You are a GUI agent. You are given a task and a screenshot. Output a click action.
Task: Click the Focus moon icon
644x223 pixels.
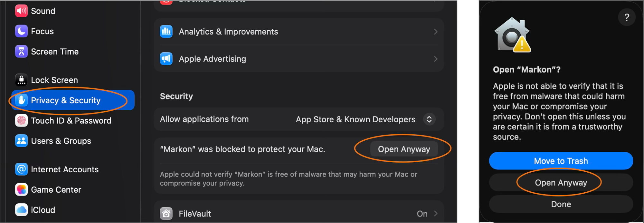[21, 31]
